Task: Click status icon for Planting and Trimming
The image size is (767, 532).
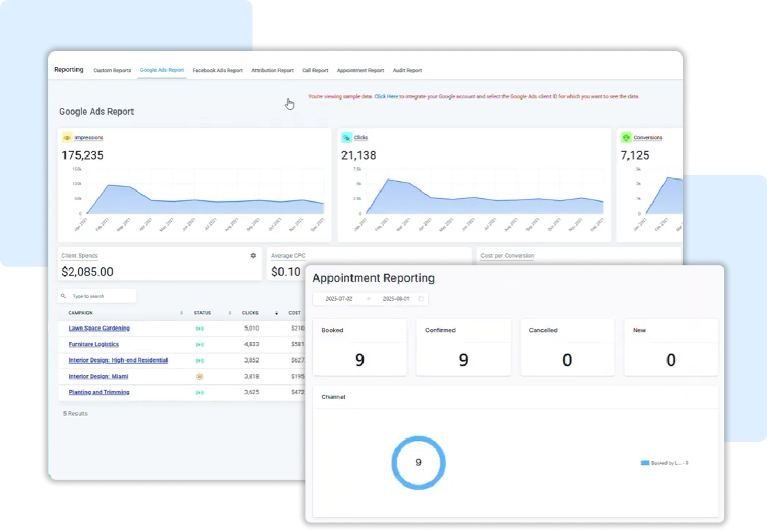Action: tap(200, 392)
